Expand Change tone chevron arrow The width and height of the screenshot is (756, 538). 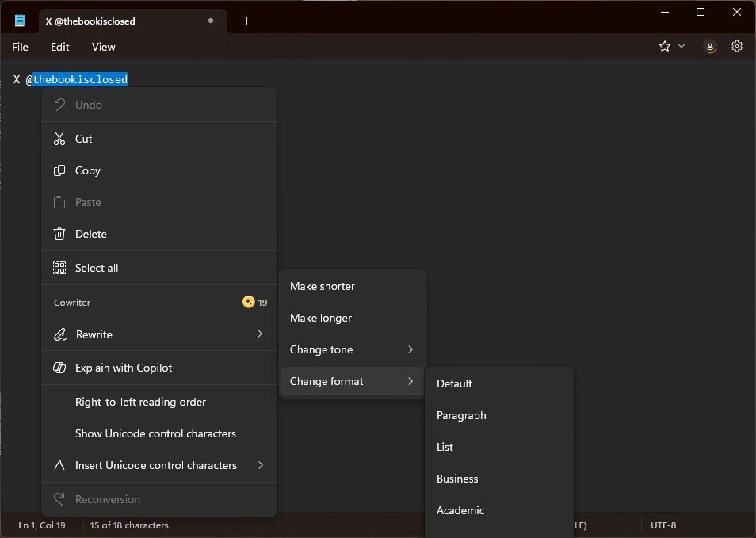coord(410,349)
